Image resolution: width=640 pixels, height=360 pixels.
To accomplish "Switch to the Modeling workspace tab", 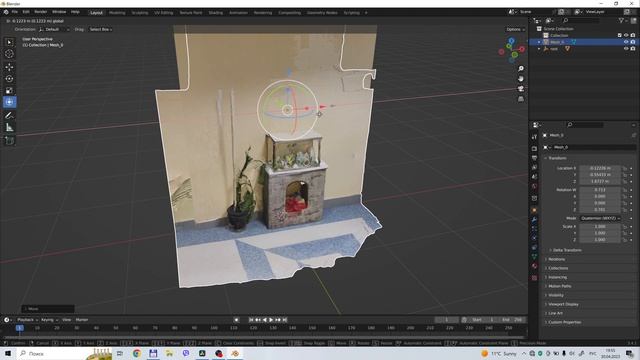I will click(x=117, y=13).
